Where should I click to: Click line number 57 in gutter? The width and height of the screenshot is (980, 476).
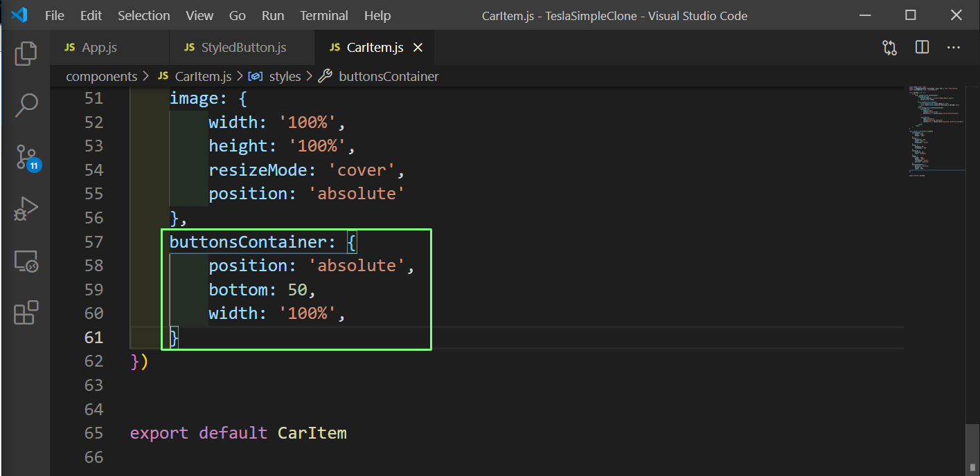click(93, 241)
